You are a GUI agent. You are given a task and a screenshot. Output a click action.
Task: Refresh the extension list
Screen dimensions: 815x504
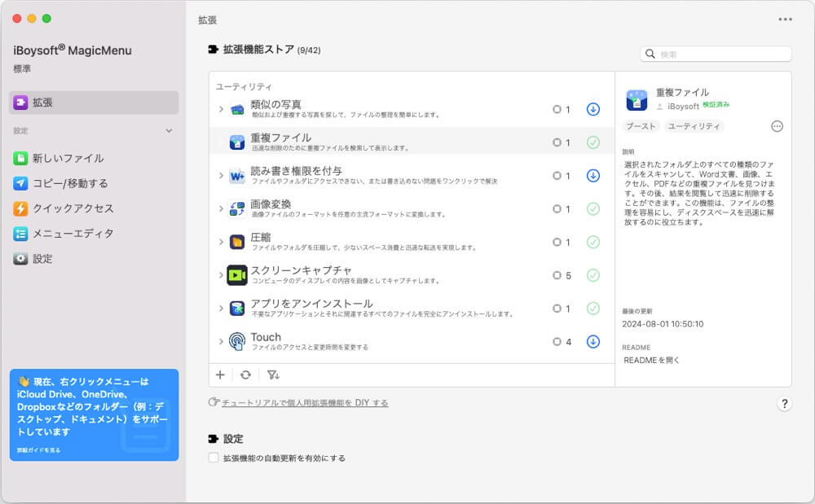click(x=245, y=375)
